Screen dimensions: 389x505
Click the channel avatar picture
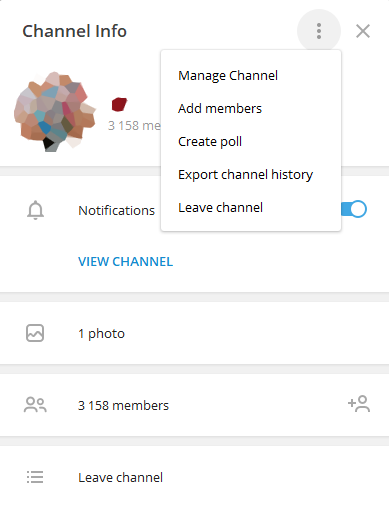(55, 112)
